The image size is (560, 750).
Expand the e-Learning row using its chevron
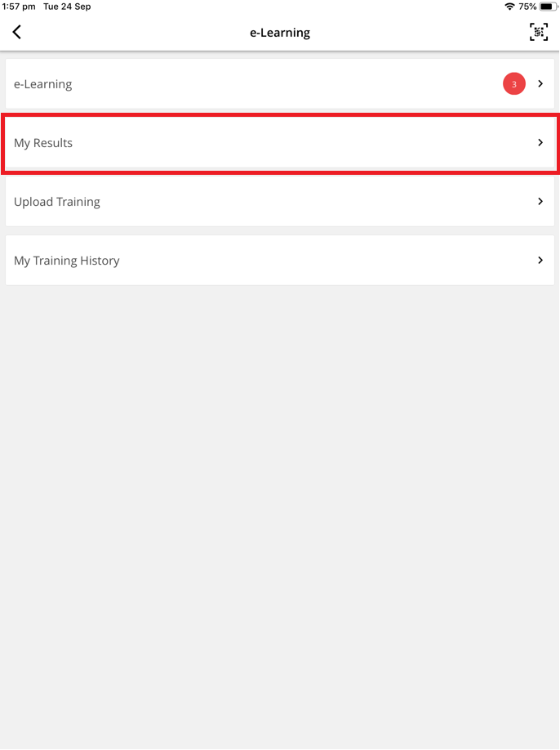(540, 84)
